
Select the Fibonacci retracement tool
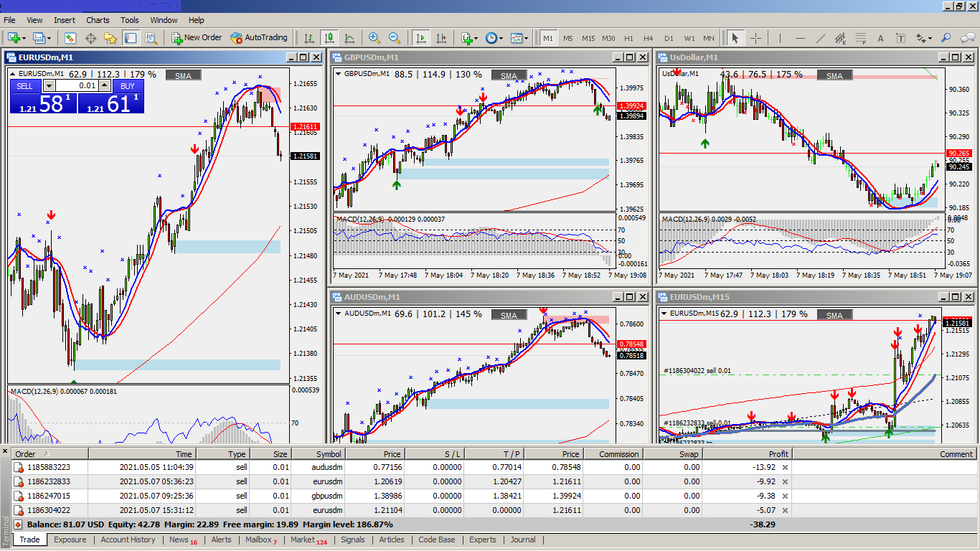861,38
